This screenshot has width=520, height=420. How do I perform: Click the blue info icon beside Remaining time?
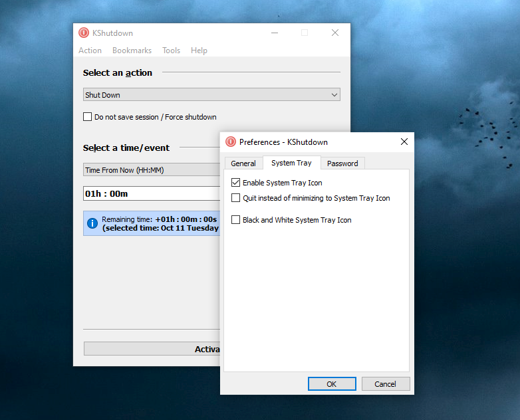pyautogui.click(x=92, y=223)
